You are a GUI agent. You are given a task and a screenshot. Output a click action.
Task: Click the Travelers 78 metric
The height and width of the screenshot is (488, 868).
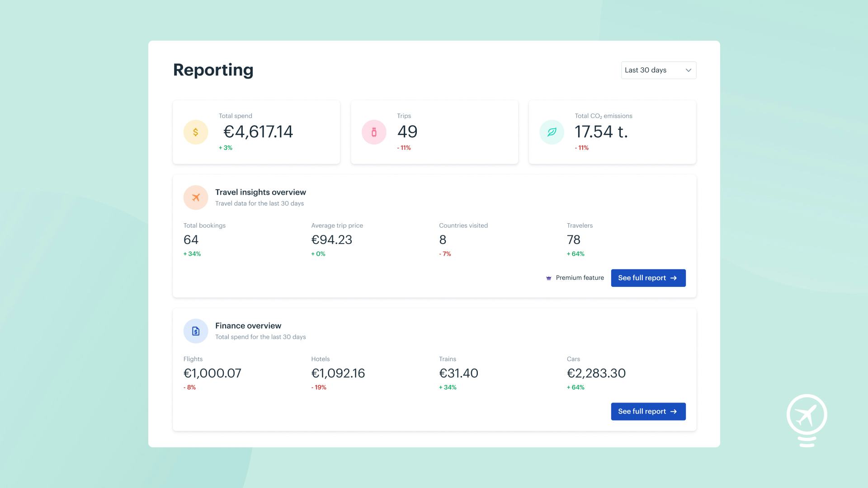(573, 239)
